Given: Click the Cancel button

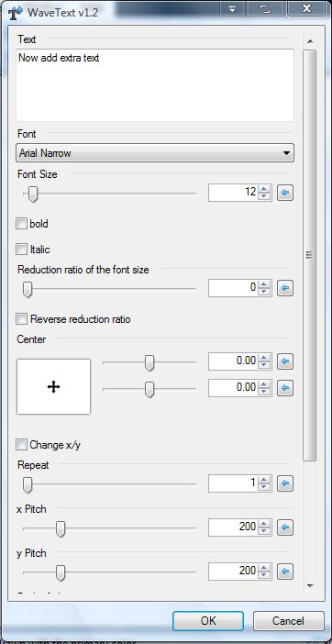Looking at the screenshot, I should click(289, 620).
